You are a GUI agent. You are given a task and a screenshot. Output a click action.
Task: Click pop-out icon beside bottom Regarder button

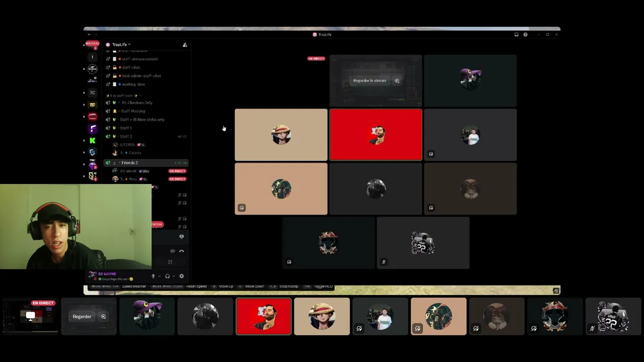[103, 317]
